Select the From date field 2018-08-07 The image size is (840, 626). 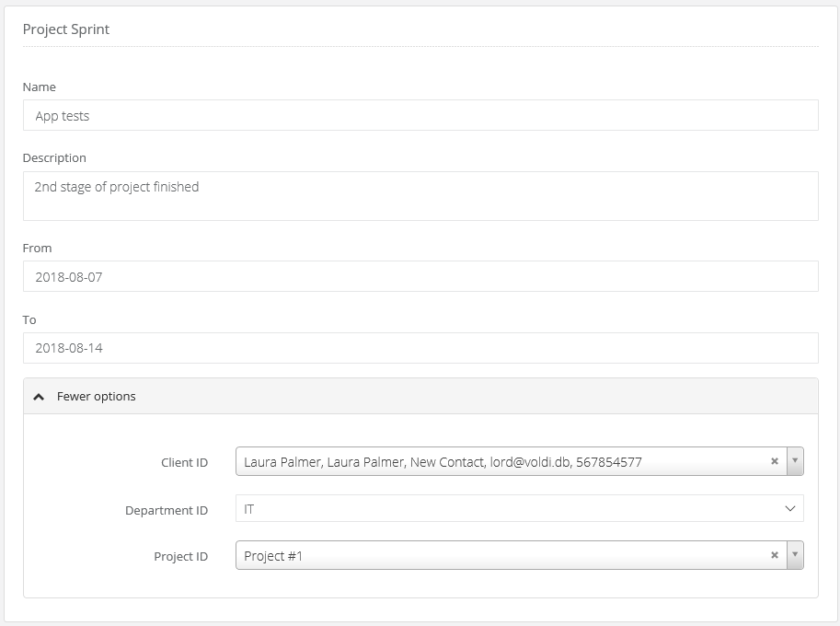click(x=420, y=276)
